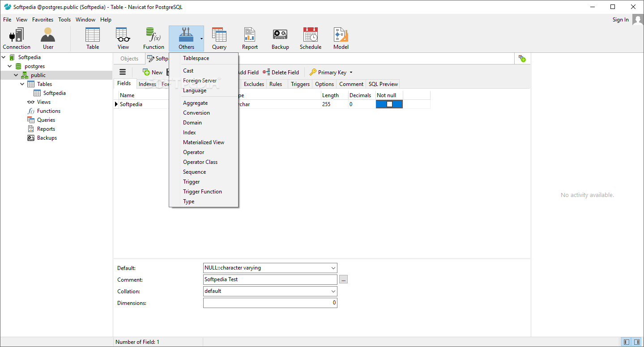Viewport: 644px width, 347px height.
Task: Choose Sequence from the Others menu
Action: coord(204,172)
